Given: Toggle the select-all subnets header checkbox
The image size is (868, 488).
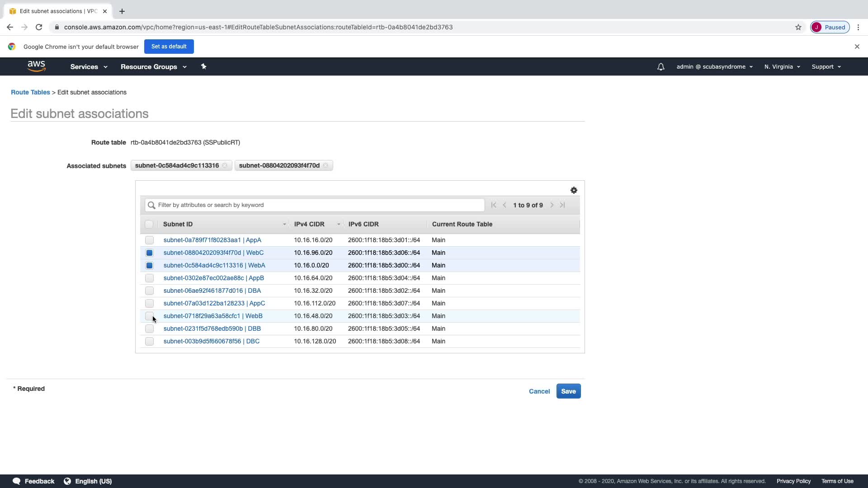Looking at the screenshot, I should point(149,224).
